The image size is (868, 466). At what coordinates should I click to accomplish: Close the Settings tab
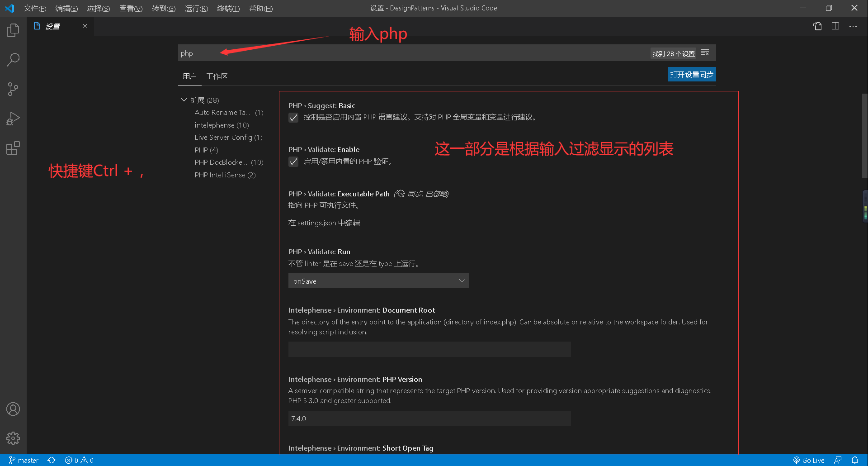(85, 26)
